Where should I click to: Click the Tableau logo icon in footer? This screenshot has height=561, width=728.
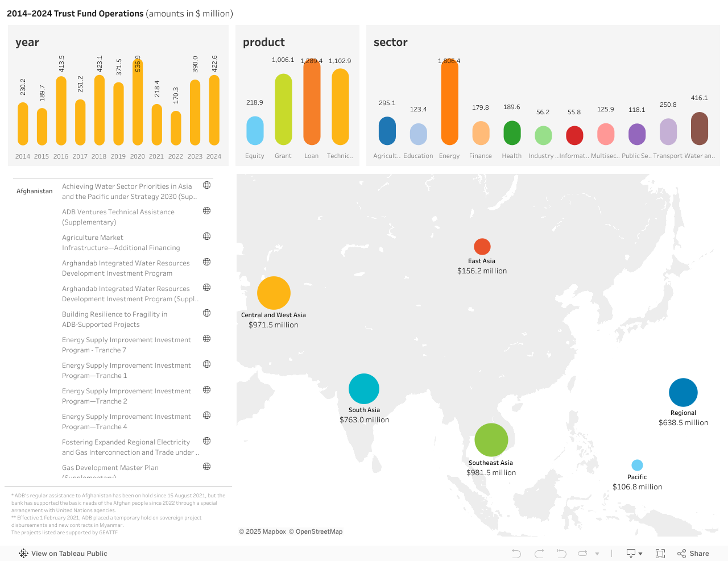coord(23,554)
